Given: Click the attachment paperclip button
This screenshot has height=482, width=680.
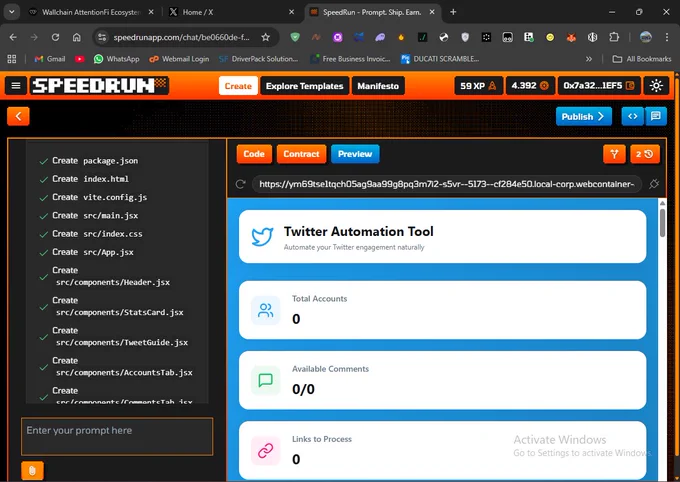Looking at the screenshot, I should coord(32,471).
